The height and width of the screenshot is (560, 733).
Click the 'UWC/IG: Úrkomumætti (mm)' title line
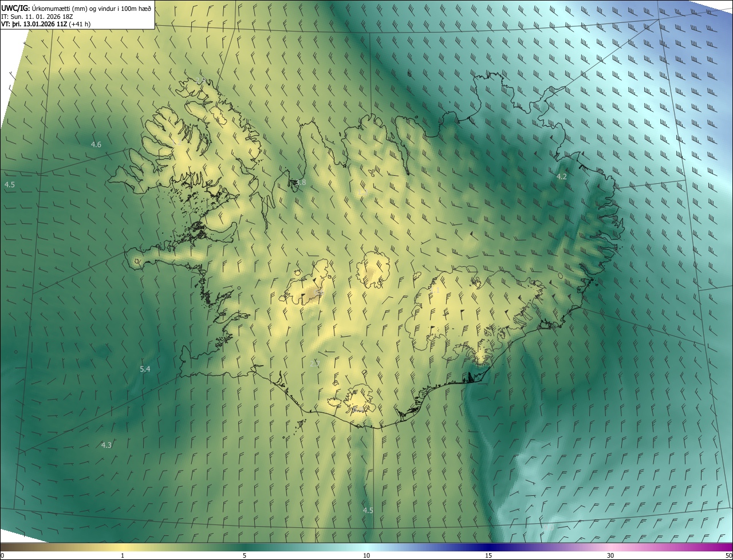pyautogui.click(x=76, y=7)
